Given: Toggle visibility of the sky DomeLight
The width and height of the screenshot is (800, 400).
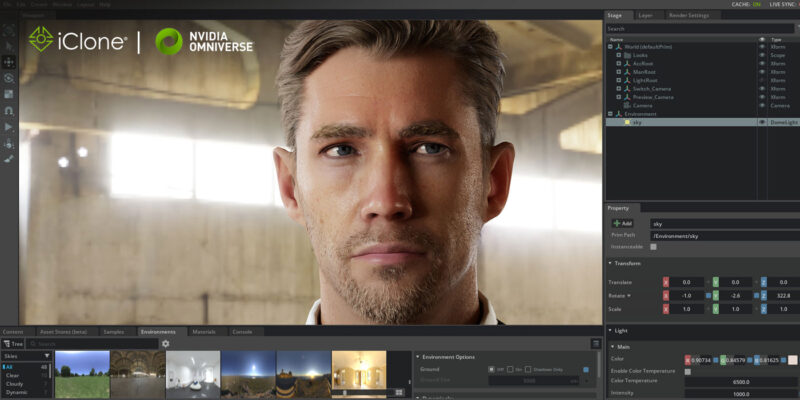Looking at the screenshot, I should click(762, 122).
